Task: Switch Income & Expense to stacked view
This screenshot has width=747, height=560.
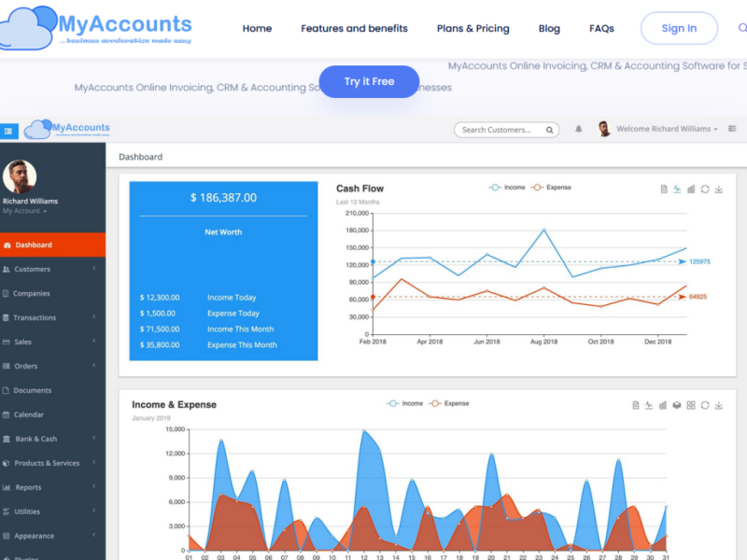Action: pos(676,405)
